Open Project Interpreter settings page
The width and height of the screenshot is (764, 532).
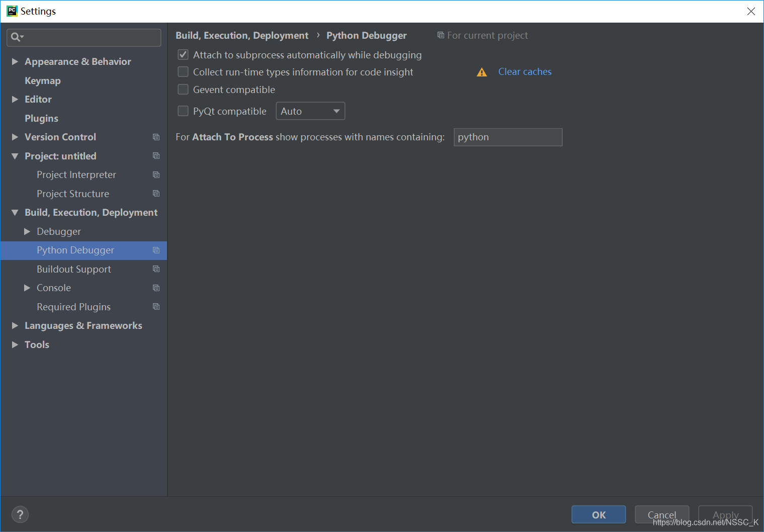(76, 175)
